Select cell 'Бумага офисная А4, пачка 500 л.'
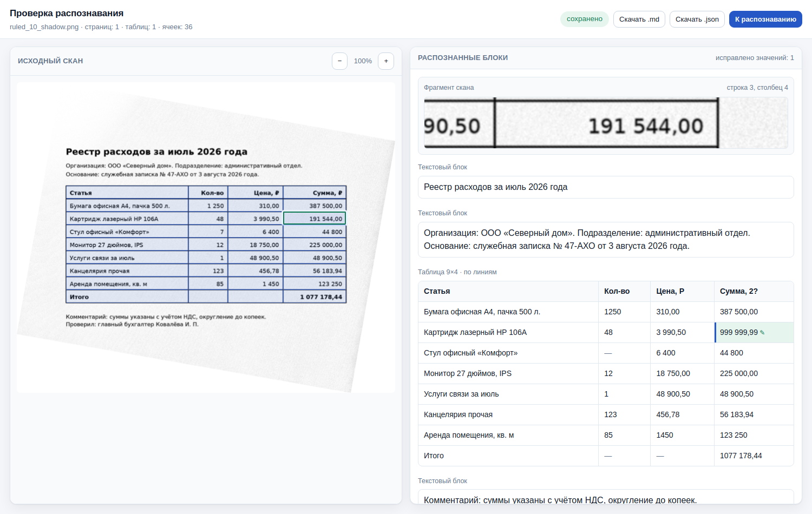The image size is (812, 514). coord(508,312)
